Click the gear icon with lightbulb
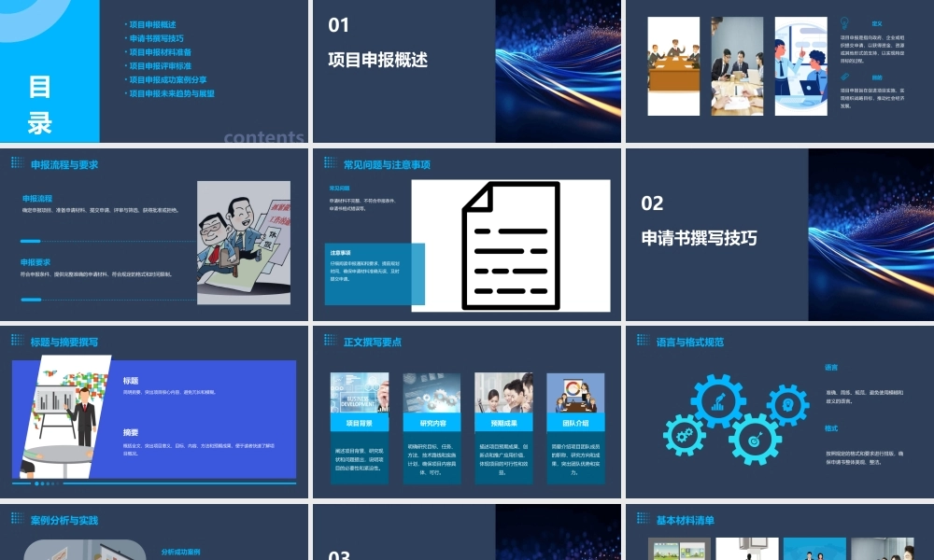 pyautogui.click(x=787, y=405)
